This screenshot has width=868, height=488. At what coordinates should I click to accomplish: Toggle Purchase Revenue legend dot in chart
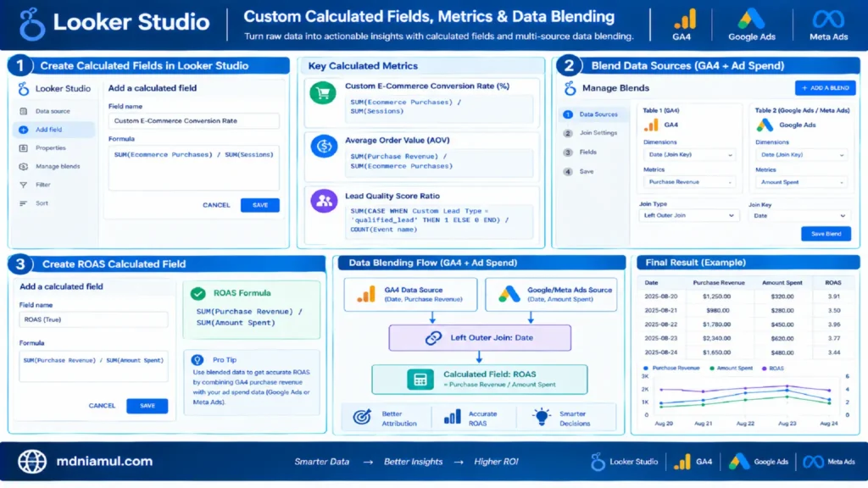[645, 369]
